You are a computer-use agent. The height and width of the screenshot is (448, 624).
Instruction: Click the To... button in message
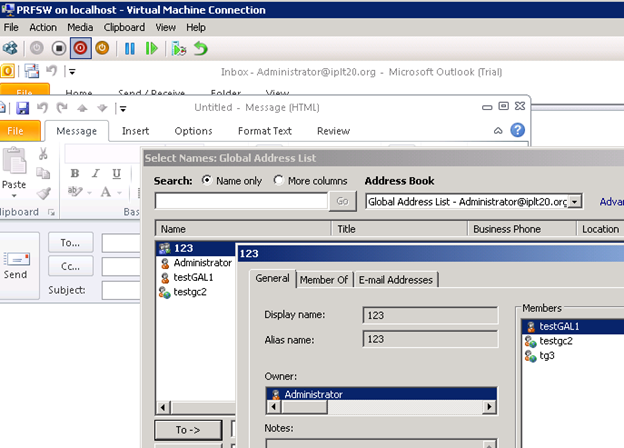tap(70, 243)
